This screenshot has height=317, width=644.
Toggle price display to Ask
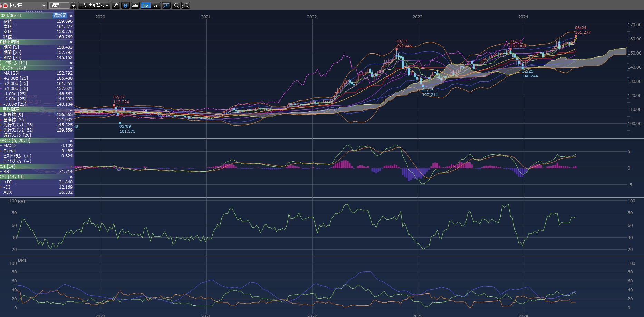155,6
